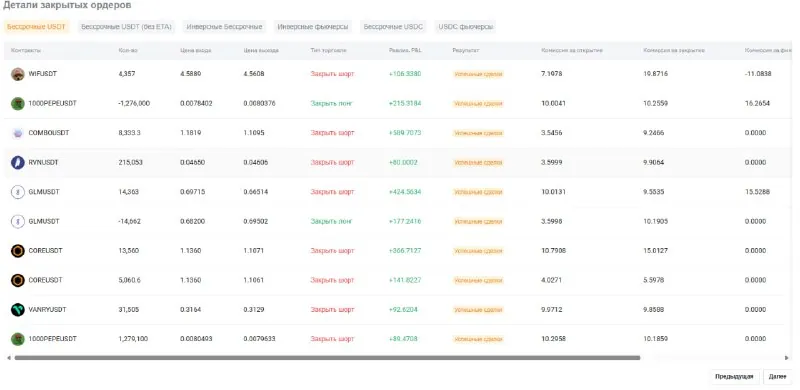Viewport: 800px width, 390px height.
Task: Click the P&L value +141.8227
Action: [x=405, y=280]
